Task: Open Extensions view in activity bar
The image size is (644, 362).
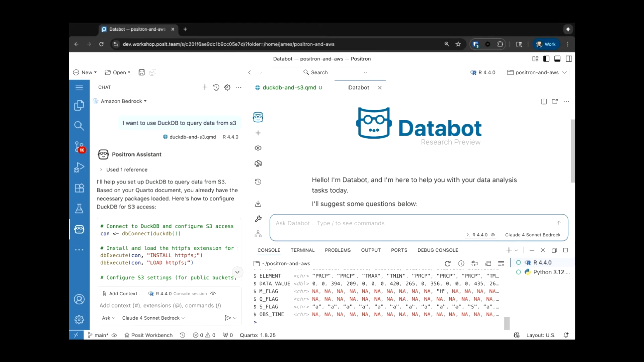Action: point(79,188)
